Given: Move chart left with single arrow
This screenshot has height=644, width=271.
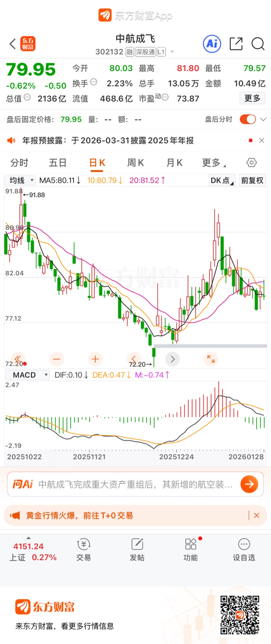Looking at the screenshot, I should tap(134, 358).
